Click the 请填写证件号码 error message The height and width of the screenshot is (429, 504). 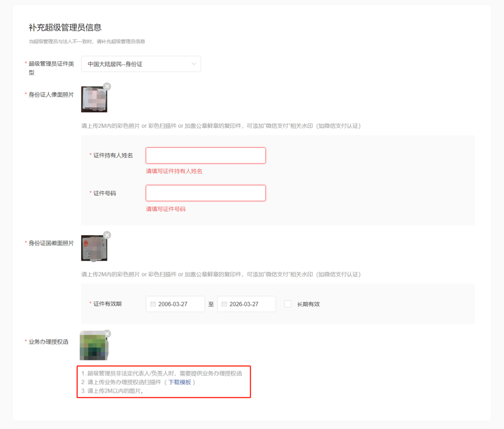[166, 209]
